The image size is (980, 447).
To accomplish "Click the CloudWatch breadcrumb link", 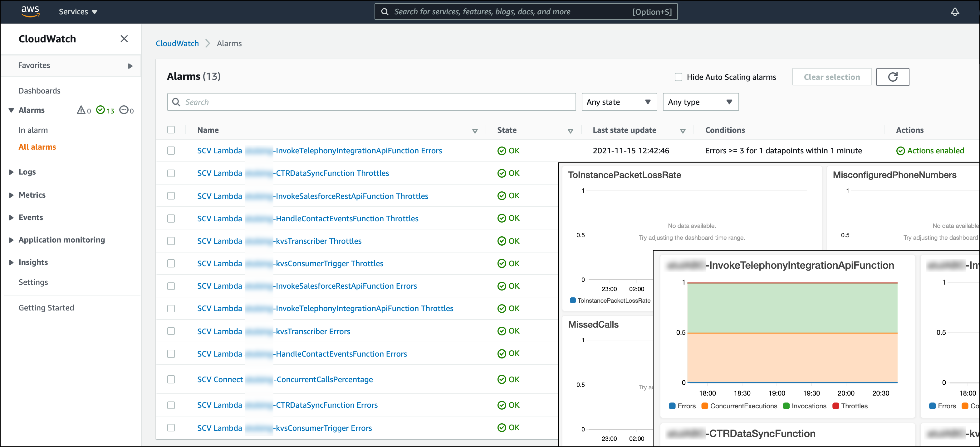I will [177, 43].
